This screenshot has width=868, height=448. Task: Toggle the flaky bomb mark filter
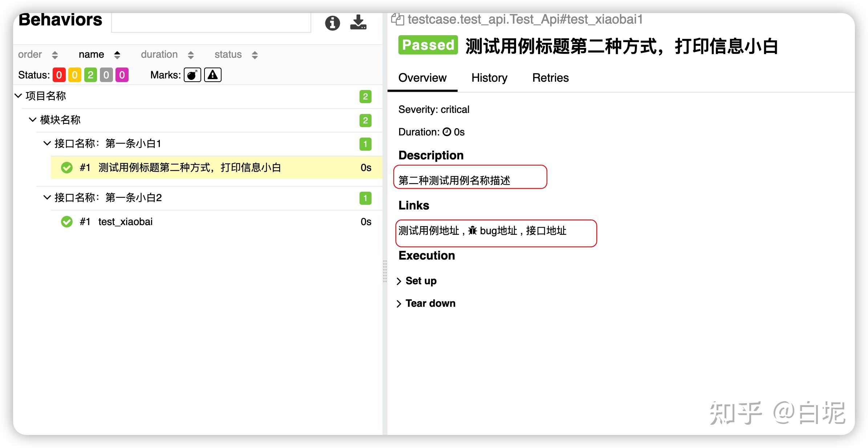[192, 75]
